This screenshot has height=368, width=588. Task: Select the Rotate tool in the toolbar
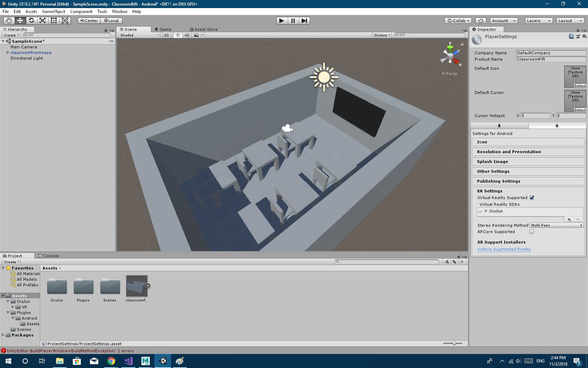[31, 21]
